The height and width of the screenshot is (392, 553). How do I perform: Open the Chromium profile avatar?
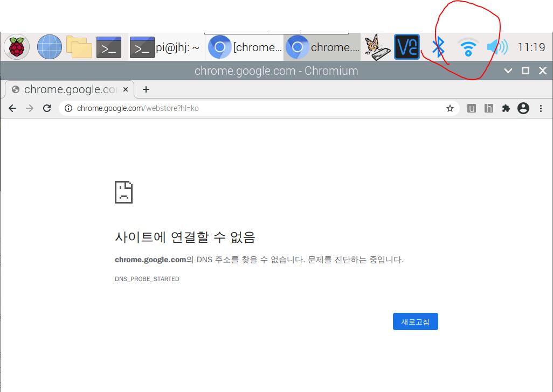click(x=523, y=108)
